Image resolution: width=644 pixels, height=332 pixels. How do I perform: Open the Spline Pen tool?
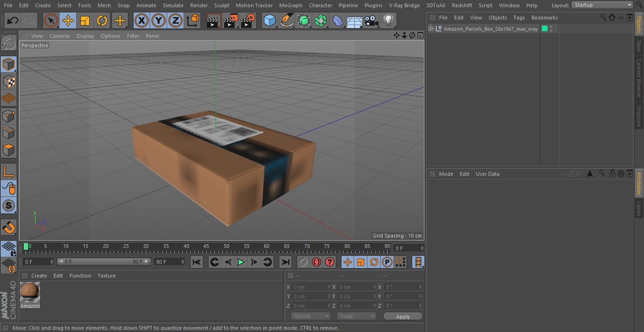point(286,21)
